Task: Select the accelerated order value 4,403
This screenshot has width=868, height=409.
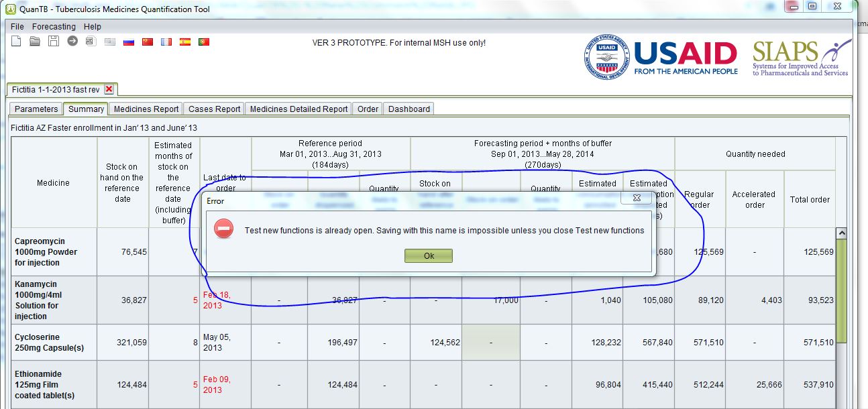Action: (755, 300)
